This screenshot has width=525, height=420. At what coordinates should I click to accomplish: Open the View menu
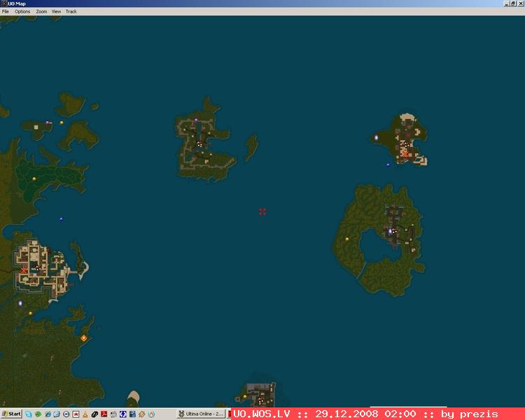56,11
